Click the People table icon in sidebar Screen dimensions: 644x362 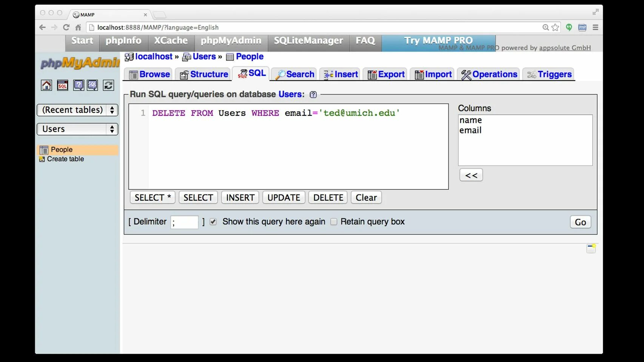(x=44, y=150)
